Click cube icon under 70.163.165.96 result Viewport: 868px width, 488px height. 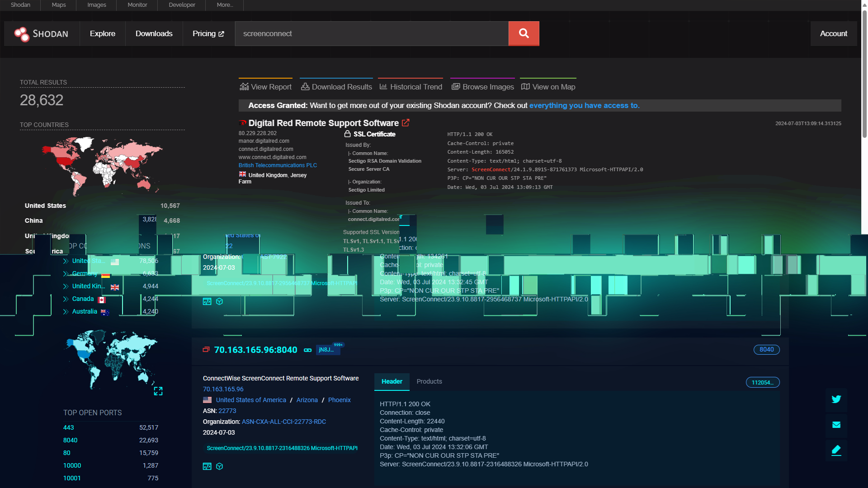coord(219,466)
